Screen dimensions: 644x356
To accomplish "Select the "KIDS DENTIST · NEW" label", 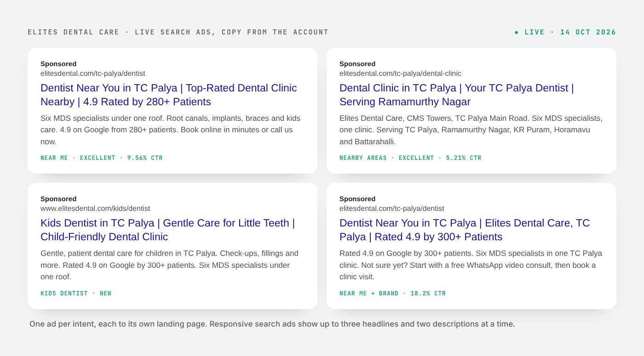I will click(x=76, y=294).
